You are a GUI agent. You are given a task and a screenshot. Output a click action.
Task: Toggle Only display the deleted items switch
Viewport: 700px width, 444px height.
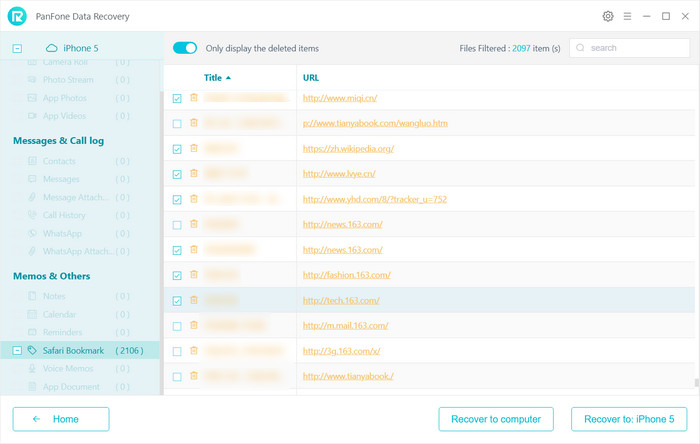click(185, 48)
